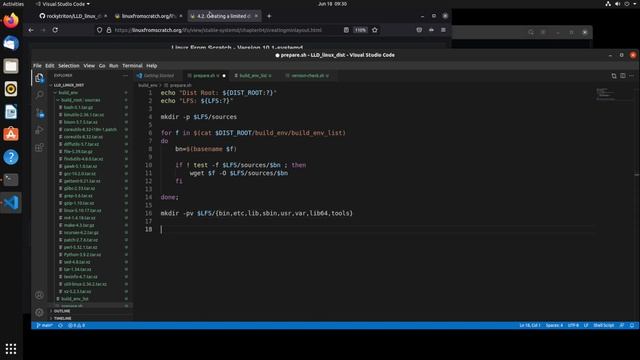Click the 110% zoom indicator in Firefox
Viewport: 640px width, 360px height.
pos(360,30)
